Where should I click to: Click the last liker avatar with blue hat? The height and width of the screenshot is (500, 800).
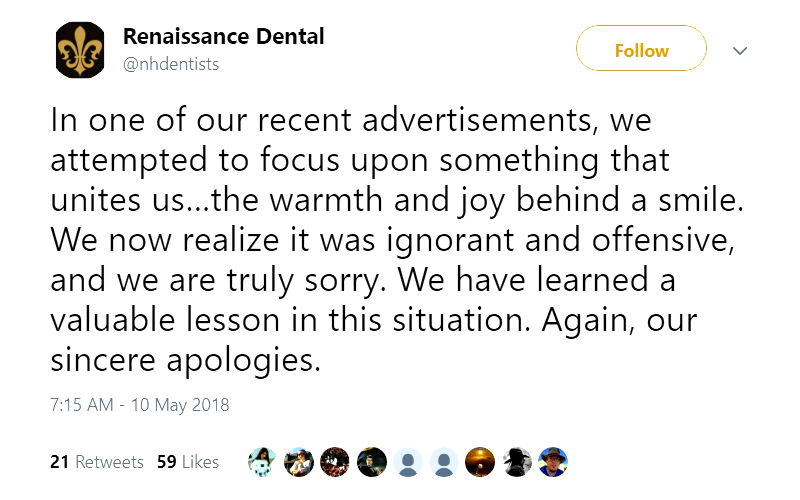pyautogui.click(x=553, y=461)
